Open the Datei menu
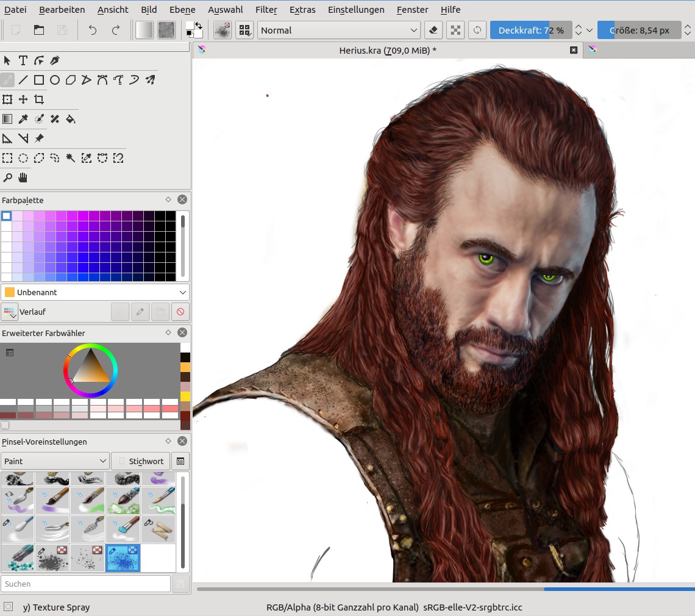Viewport: 695px width, 616px height. tap(15, 10)
